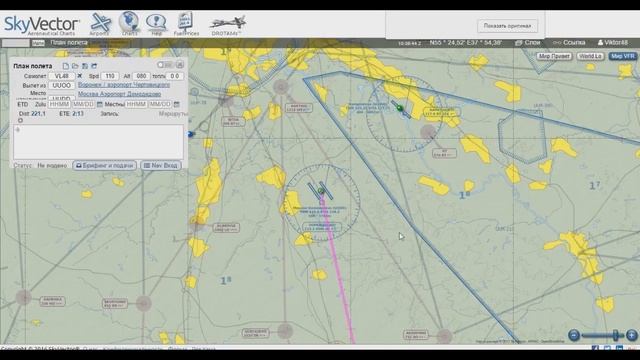Save flight plan disk icon
The height and width of the screenshot is (360, 640).
85,66
